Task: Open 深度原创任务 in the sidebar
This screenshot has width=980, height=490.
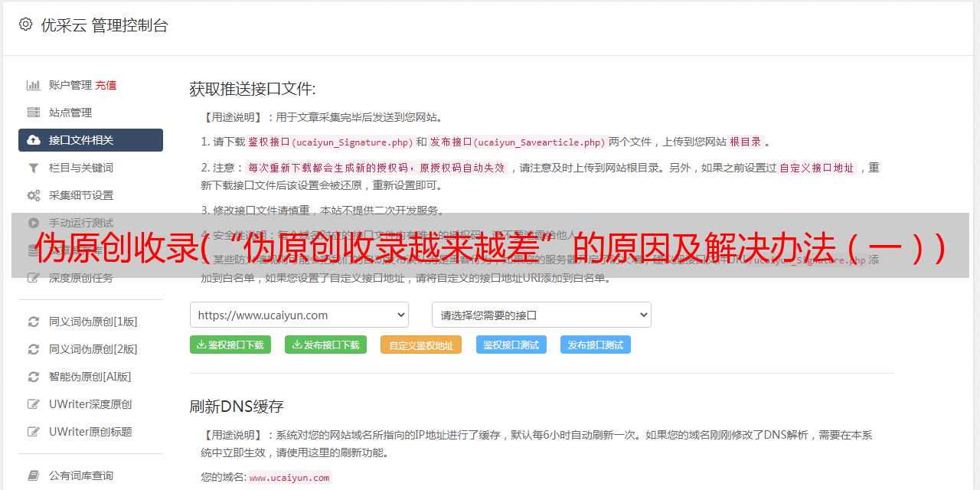Action: (x=81, y=278)
